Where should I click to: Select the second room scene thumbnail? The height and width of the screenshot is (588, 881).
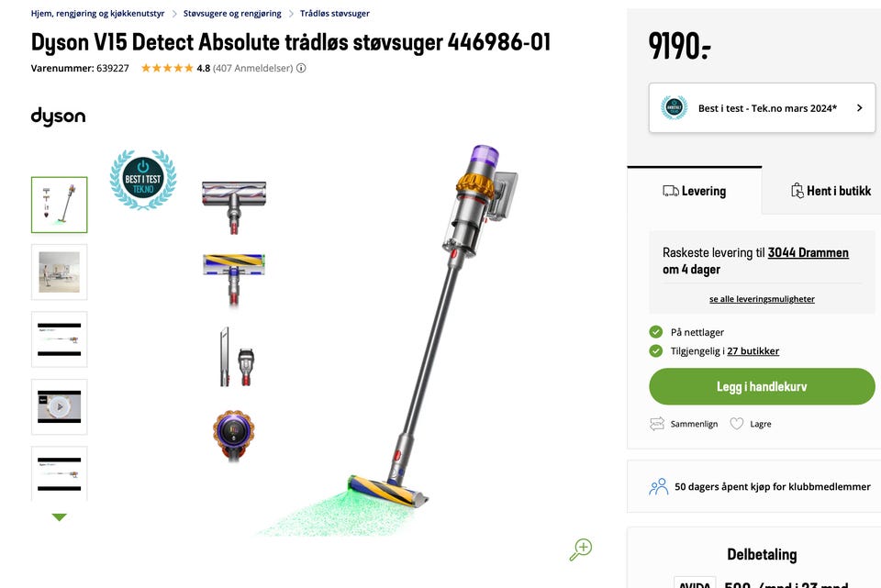60,272
